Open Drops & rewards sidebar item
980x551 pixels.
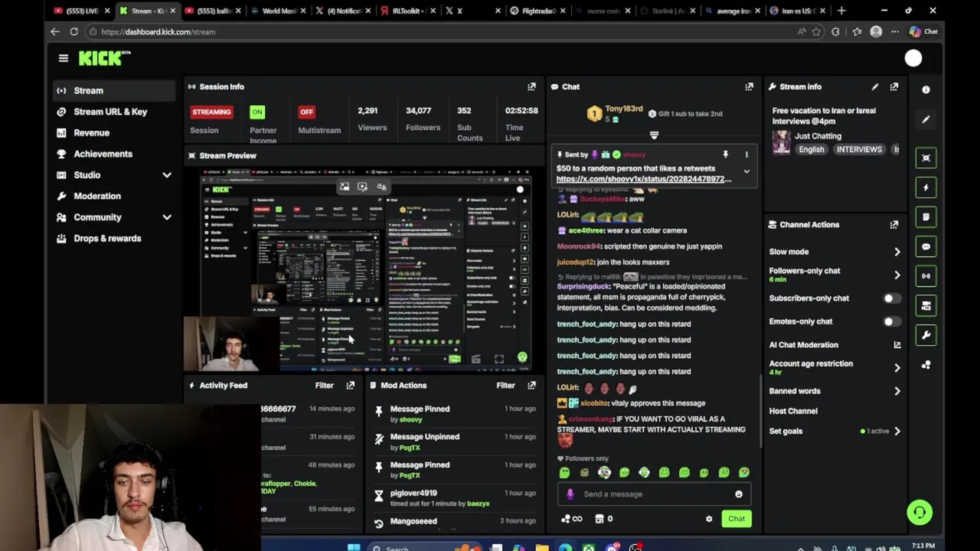(x=115, y=238)
